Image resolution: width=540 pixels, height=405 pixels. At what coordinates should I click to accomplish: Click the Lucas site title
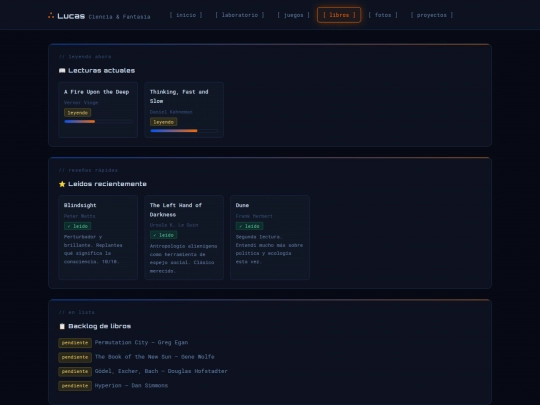click(71, 16)
